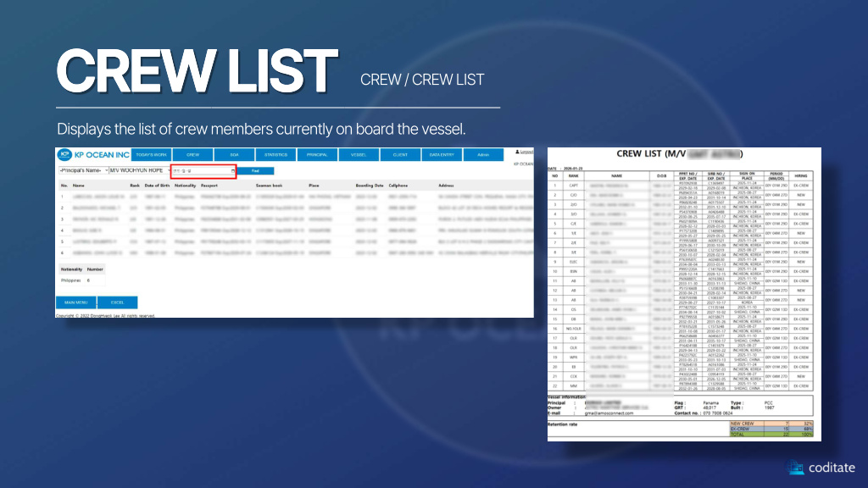Open the Admin menu
This screenshot has width=868, height=488.
[483, 155]
